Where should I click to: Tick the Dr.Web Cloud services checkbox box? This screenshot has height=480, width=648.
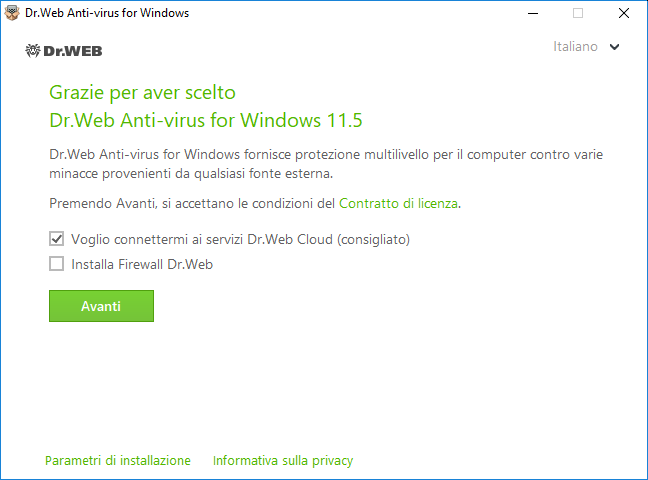(57, 239)
